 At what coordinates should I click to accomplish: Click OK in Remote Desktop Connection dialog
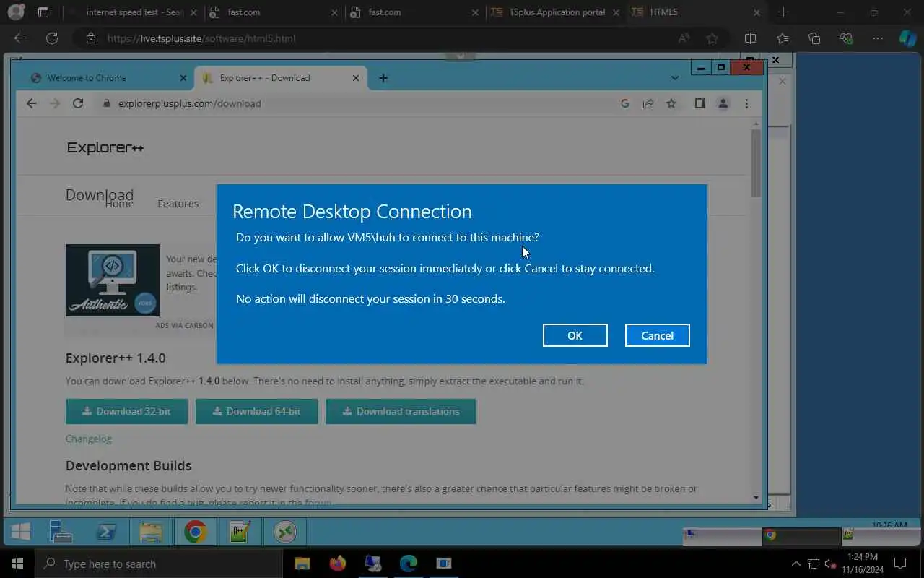575,335
